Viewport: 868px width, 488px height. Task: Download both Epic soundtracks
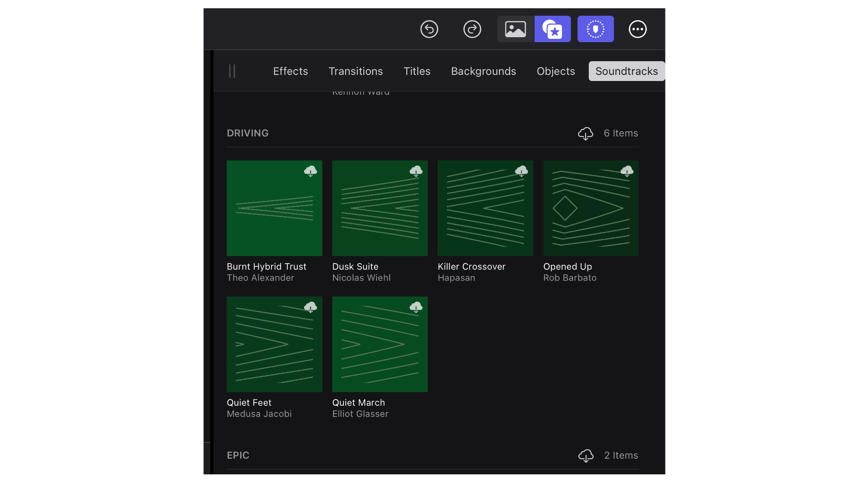pos(586,455)
